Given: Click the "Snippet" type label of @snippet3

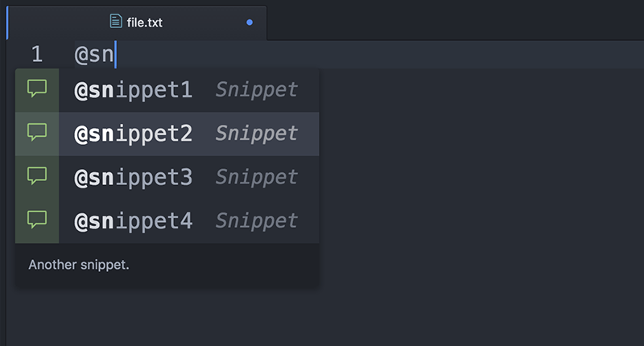Looking at the screenshot, I should (256, 177).
